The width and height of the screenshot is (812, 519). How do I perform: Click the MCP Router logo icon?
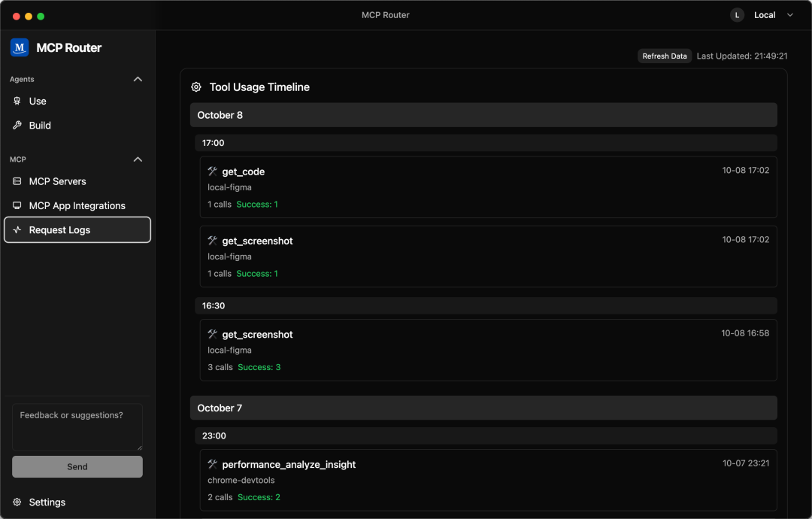tap(20, 47)
